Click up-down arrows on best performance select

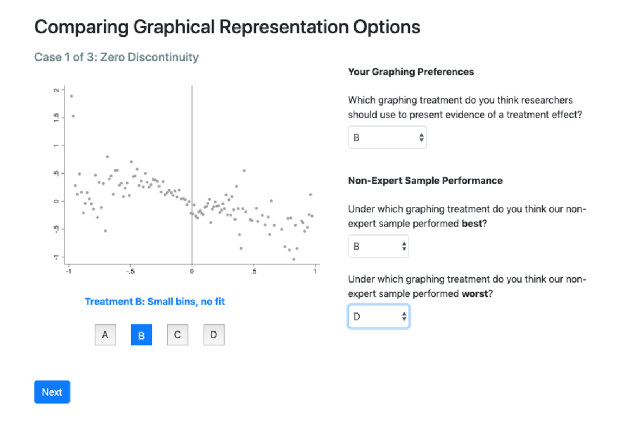[x=404, y=246]
